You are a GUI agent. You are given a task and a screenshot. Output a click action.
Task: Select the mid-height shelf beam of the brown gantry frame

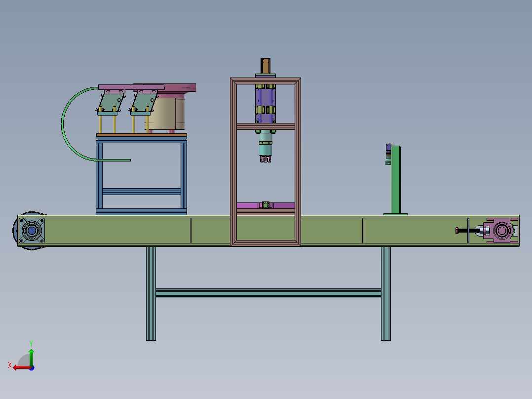click(x=266, y=126)
